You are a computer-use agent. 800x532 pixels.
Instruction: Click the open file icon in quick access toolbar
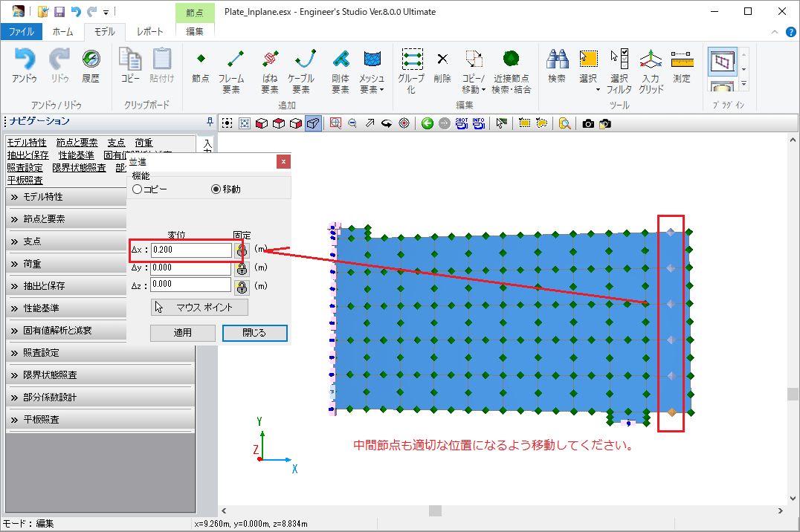[x=43, y=11]
